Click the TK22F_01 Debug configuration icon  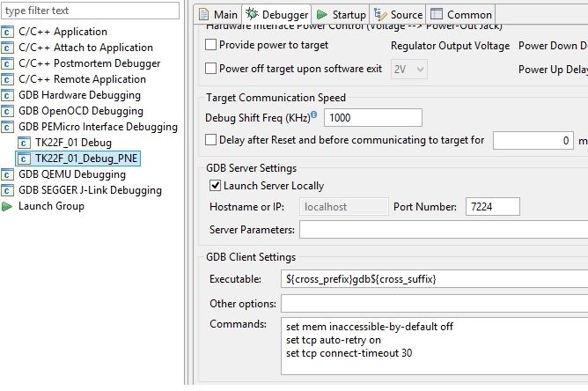24,143
